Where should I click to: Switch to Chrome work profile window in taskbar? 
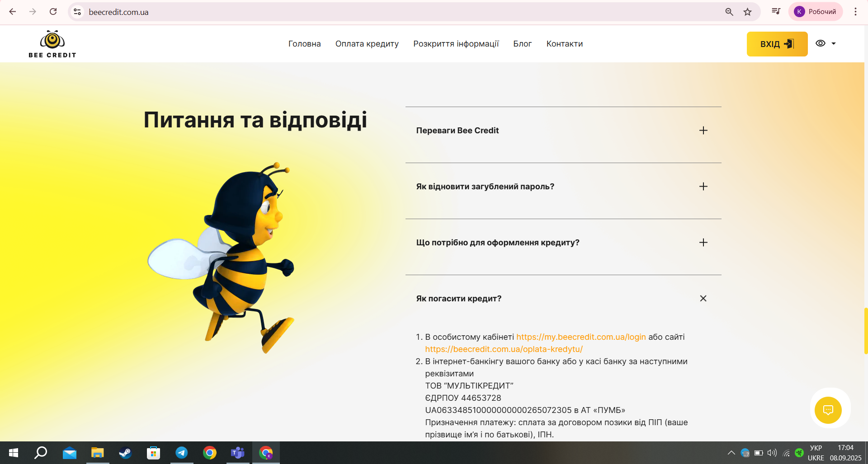266,453
